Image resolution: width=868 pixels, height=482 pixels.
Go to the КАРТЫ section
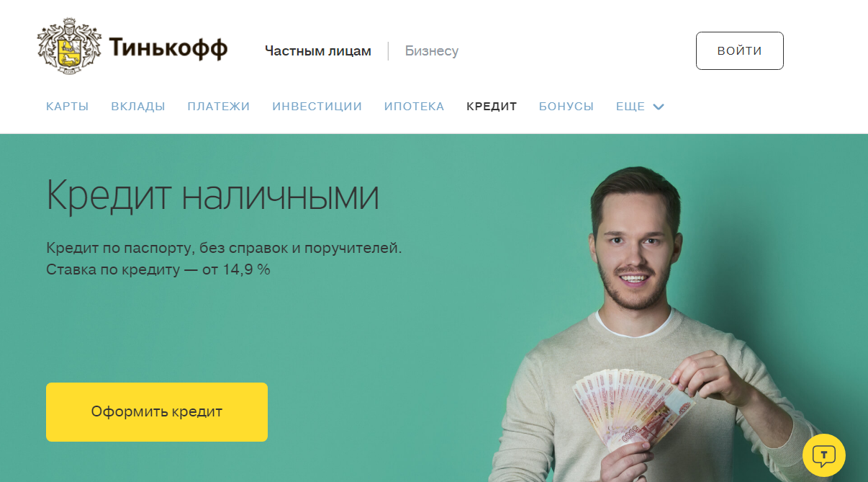68,107
